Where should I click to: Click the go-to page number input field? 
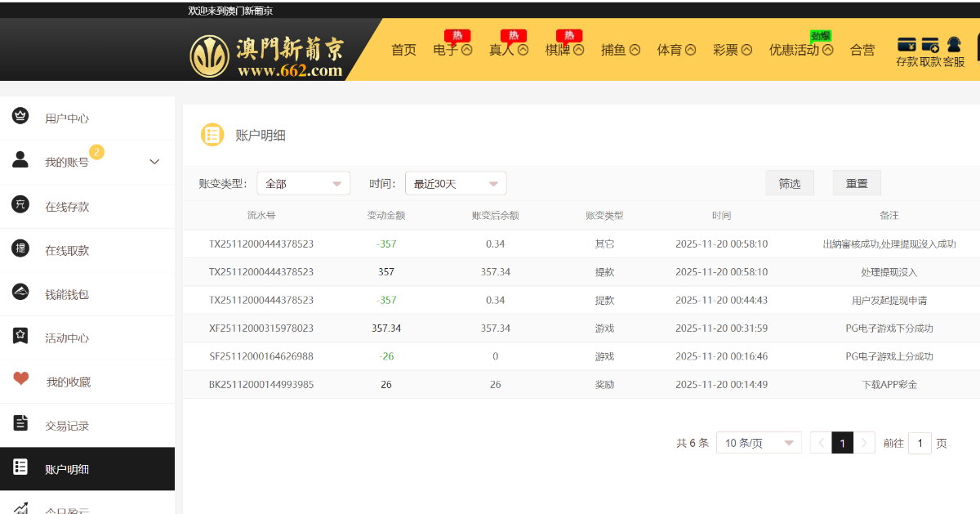[920, 443]
